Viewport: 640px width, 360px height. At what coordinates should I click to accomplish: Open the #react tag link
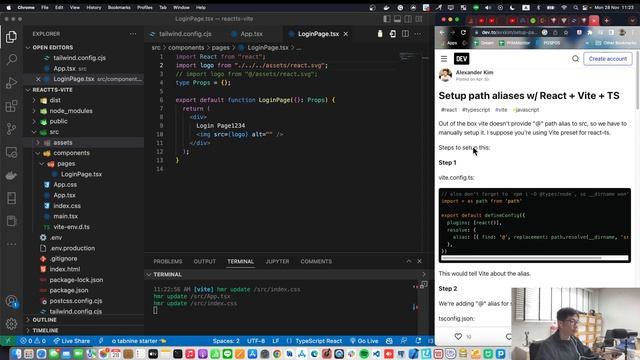click(x=449, y=110)
